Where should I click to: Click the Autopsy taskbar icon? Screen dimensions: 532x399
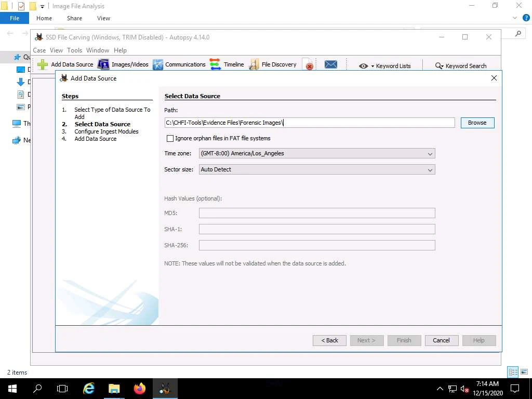pyautogui.click(x=165, y=389)
